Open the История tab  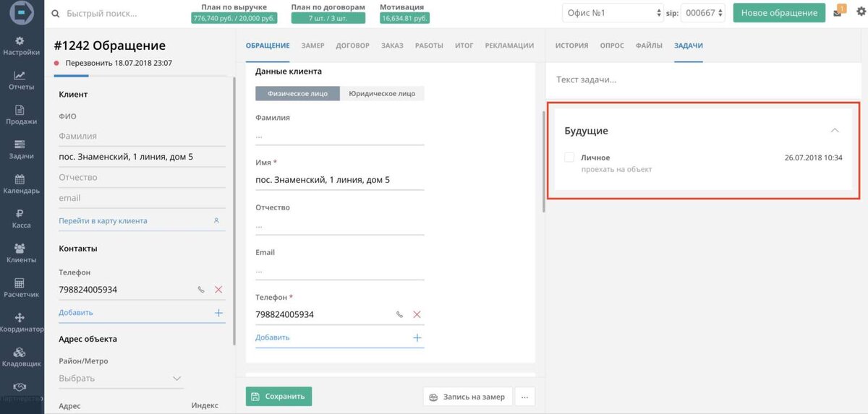tap(571, 46)
